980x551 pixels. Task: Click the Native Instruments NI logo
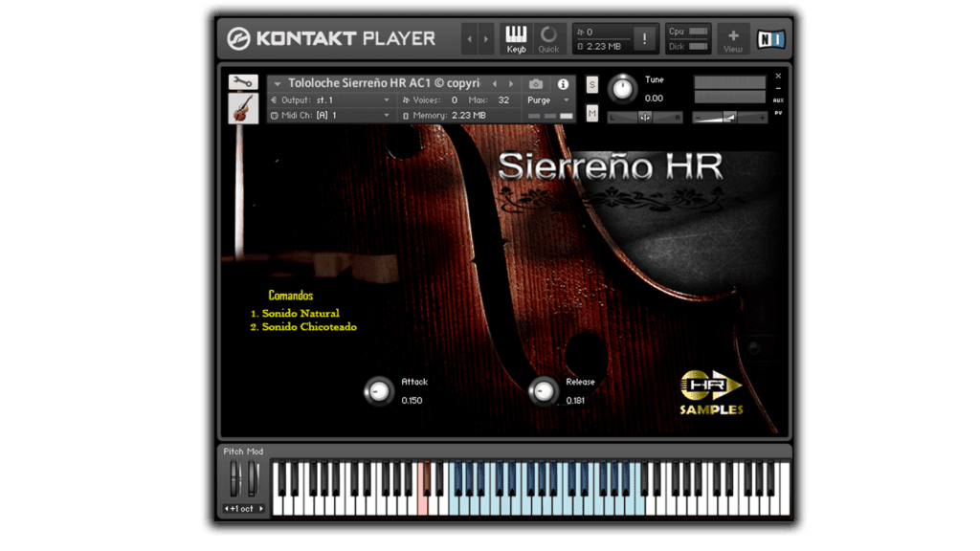coord(770,39)
